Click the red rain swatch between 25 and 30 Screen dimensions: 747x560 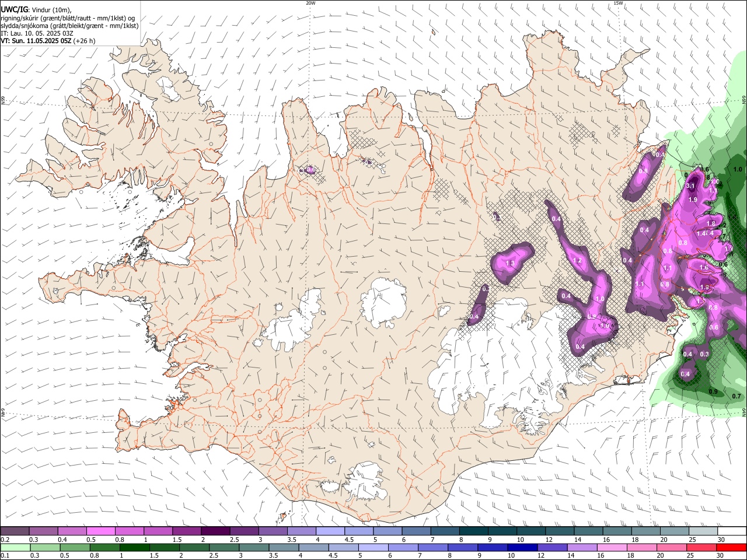tap(701, 547)
